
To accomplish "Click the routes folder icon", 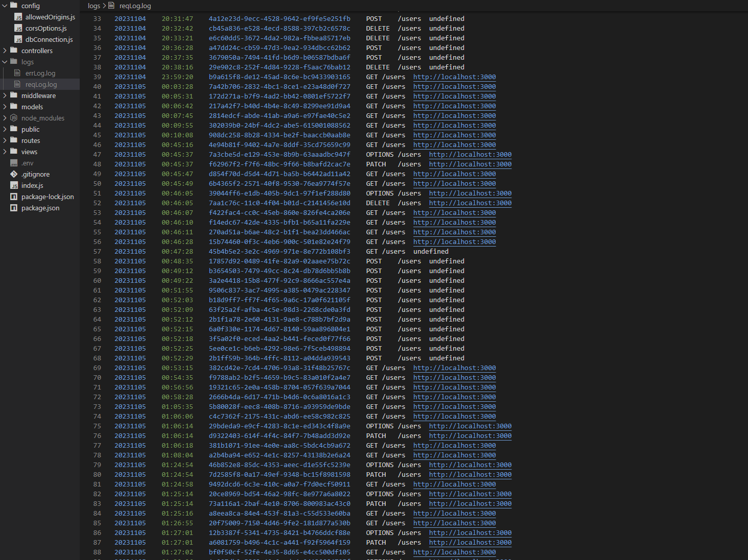I will tap(14, 140).
